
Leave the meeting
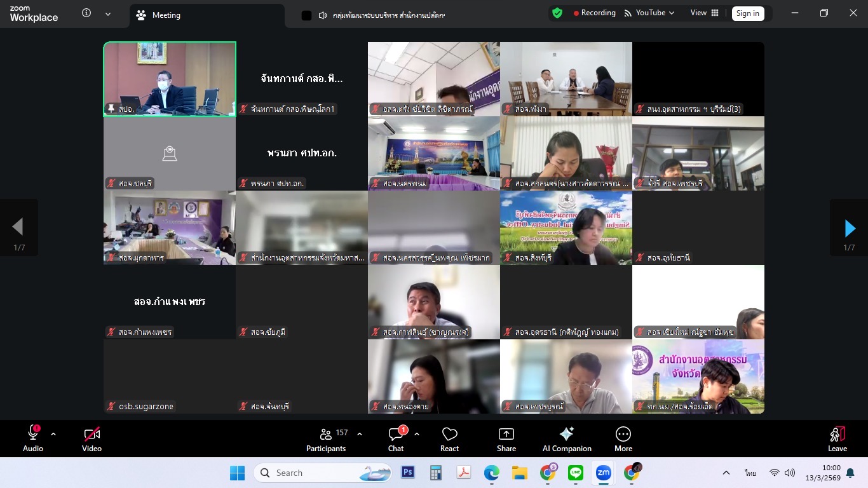pos(837,439)
